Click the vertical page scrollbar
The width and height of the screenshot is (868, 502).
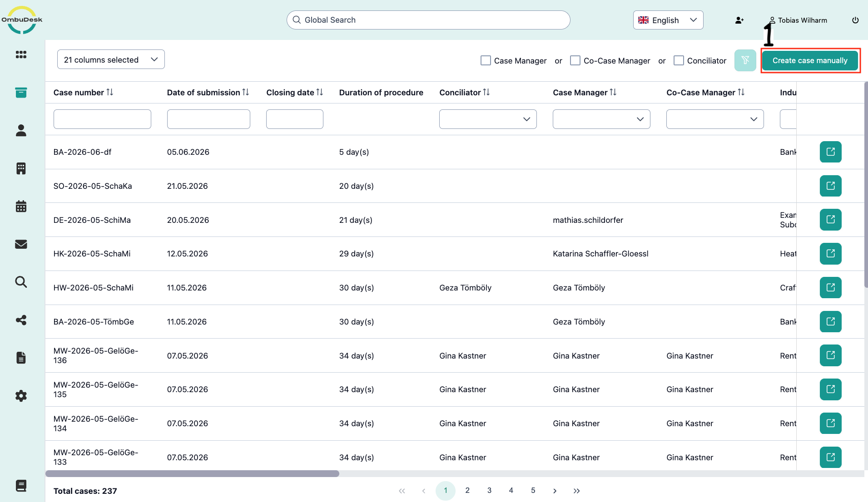pos(866,184)
